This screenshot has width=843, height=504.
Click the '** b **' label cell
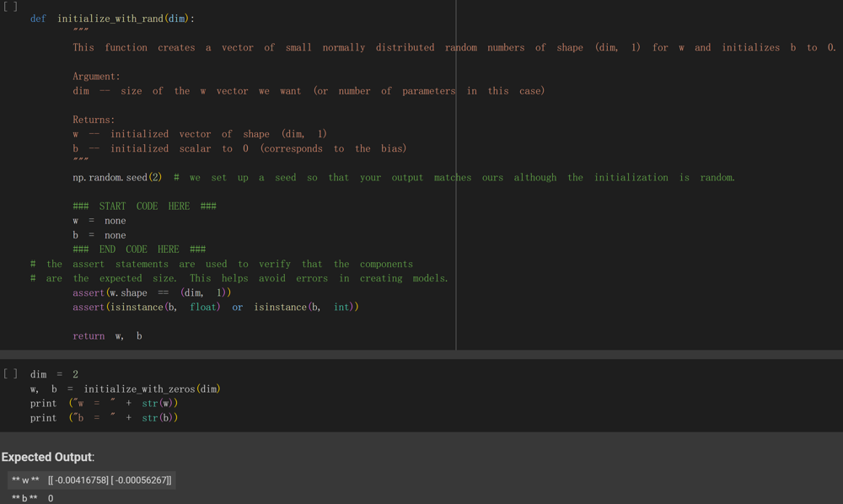pos(24,498)
